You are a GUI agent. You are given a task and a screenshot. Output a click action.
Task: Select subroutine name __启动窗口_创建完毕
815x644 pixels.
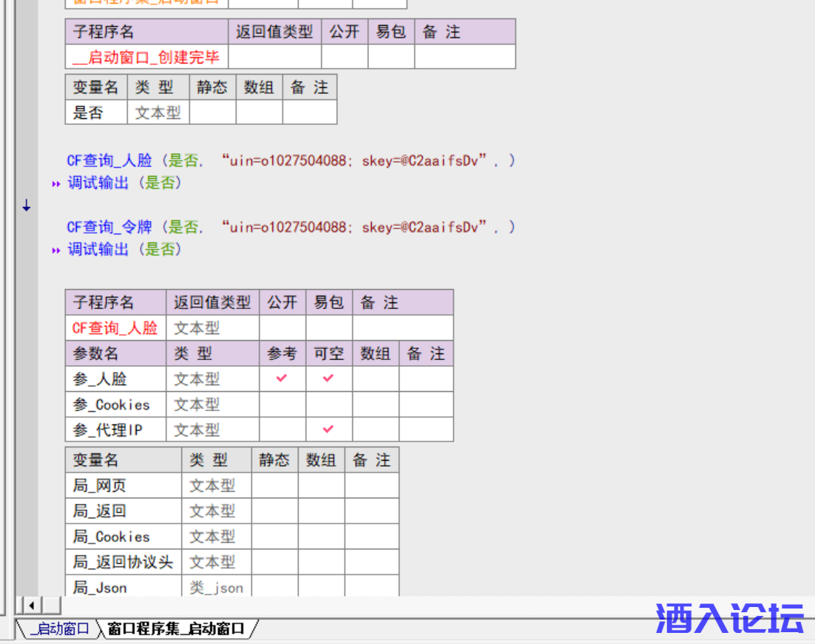[146, 57]
